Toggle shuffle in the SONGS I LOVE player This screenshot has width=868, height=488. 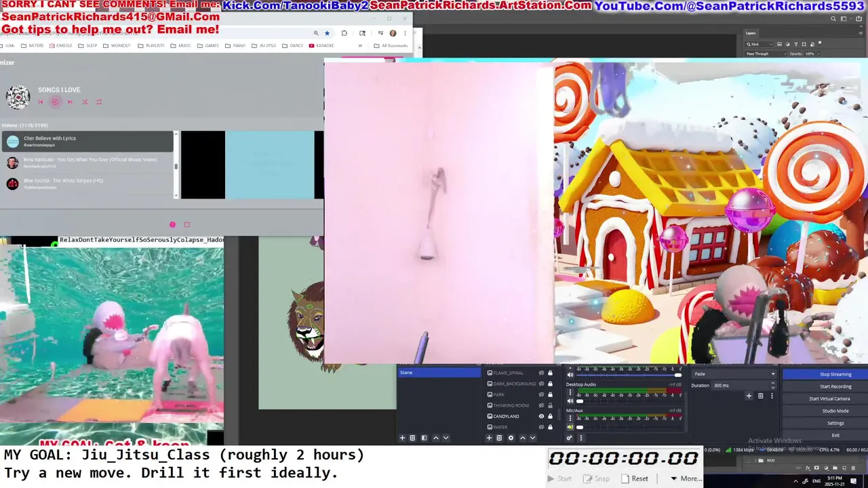click(85, 102)
